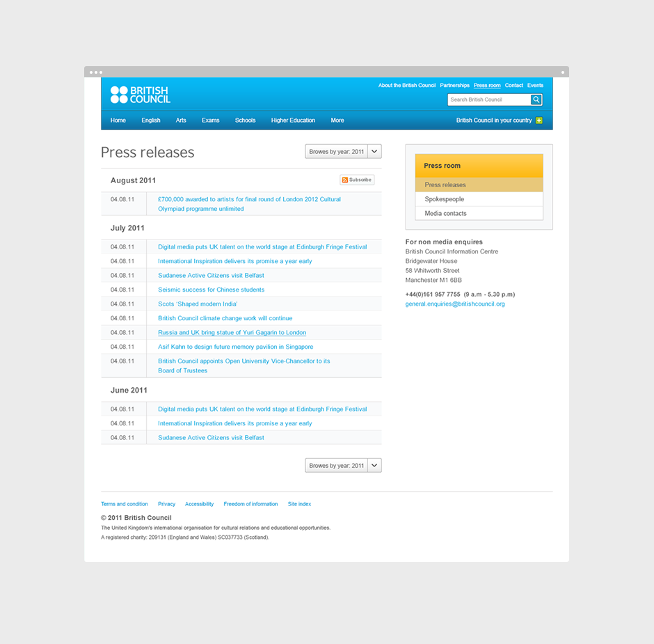Click the green plus country icon

pos(539,120)
